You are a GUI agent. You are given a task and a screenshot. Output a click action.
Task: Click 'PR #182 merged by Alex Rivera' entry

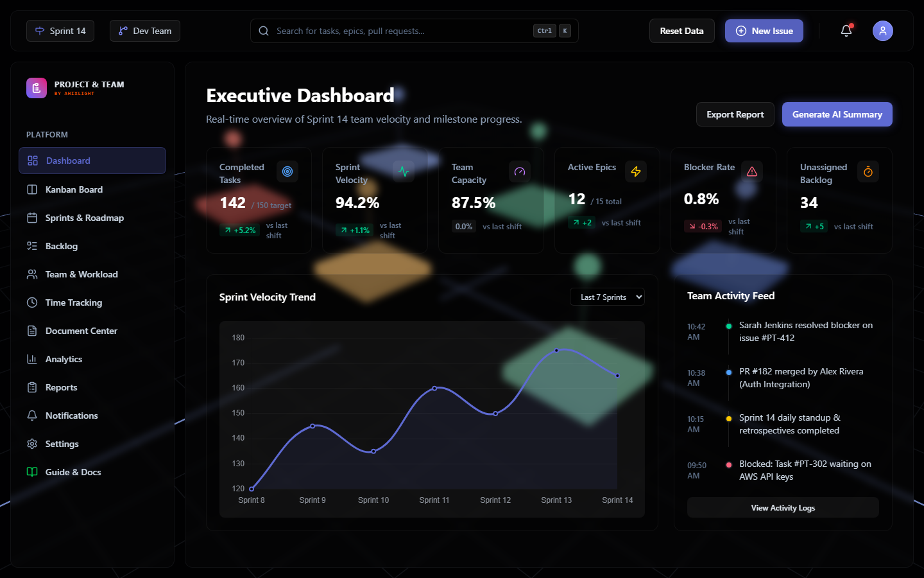[x=783, y=378]
